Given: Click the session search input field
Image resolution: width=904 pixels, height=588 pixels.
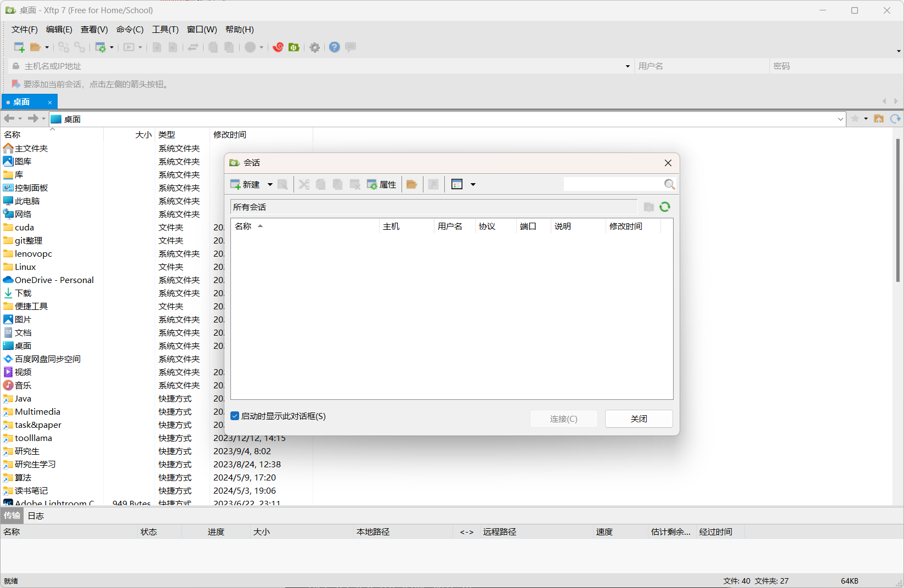Looking at the screenshot, I should [x=613, y=184].
